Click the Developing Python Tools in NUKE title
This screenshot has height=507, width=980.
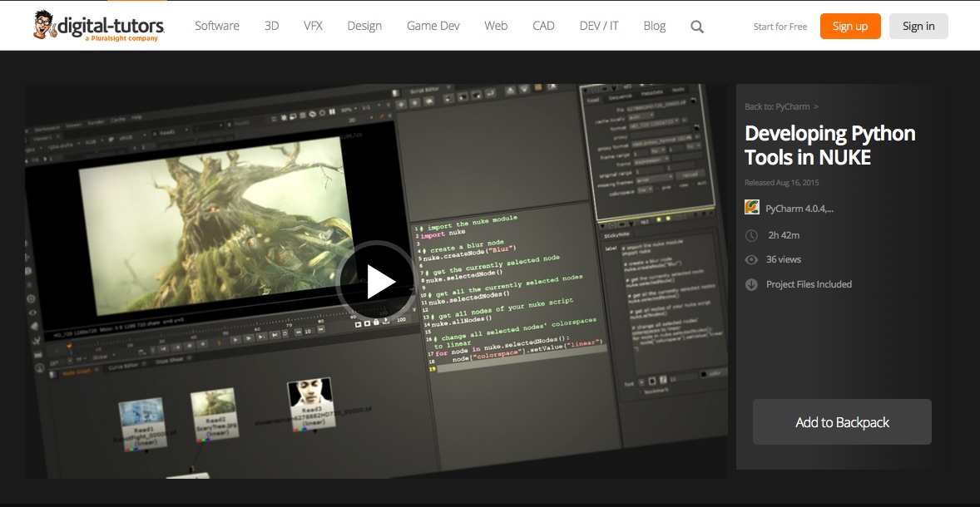coord(830,145)
